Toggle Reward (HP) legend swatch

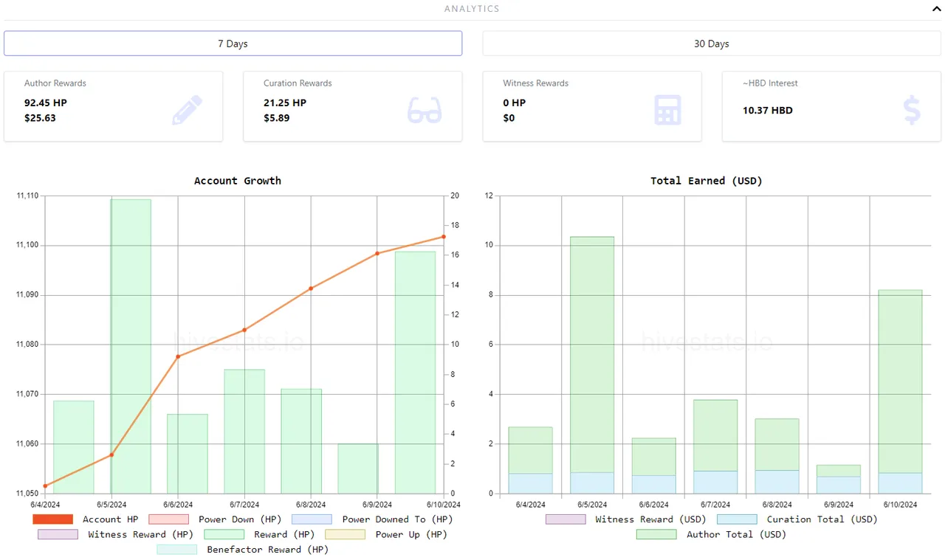(x=224, y=534)
